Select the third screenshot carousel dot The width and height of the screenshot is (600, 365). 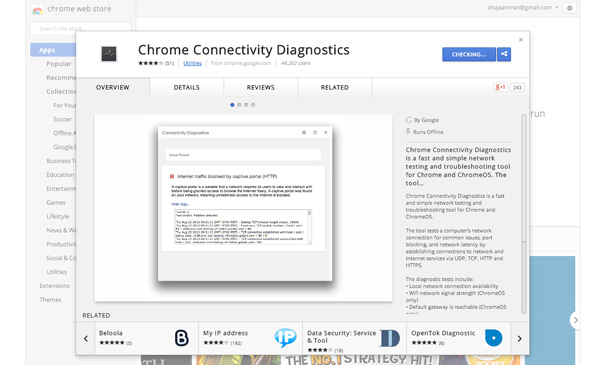[x=246, y=105]
